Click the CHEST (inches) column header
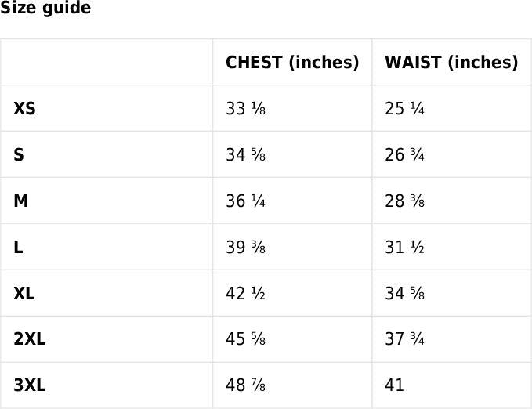 [292, 63]
